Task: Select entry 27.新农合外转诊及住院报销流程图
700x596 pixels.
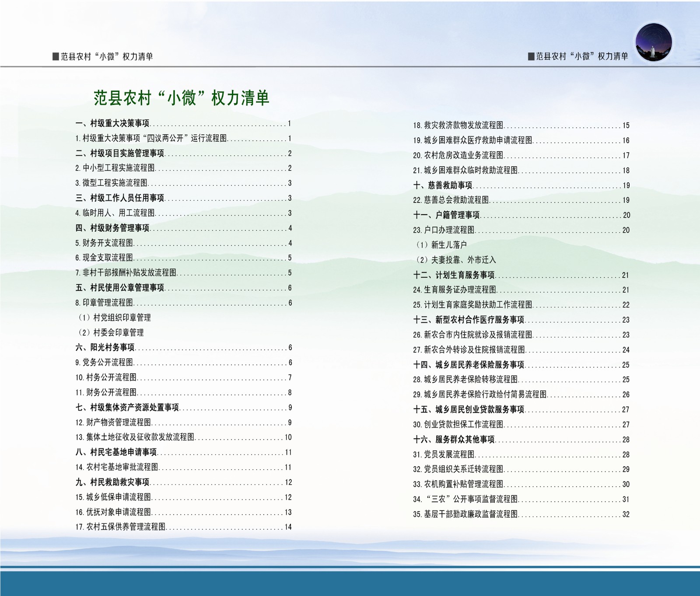Action: click(521, 350)
